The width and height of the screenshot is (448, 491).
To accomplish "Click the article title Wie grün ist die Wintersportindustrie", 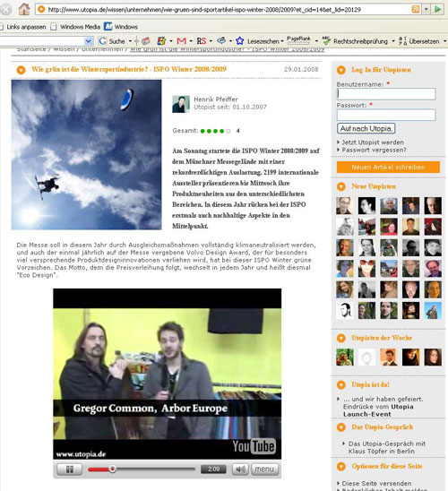I will click(129, 70).
